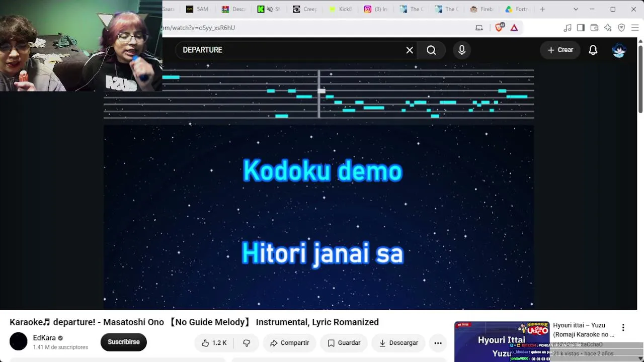Open a new browser tab
644x362 pixels.
(x=542, y=9)
